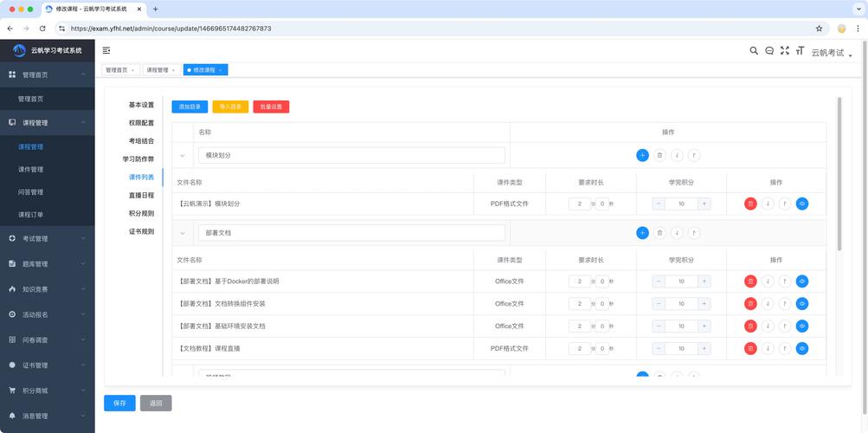Expand the 考试管理 sidebar menu
This screenshot has width=868, height=433.
48,238
